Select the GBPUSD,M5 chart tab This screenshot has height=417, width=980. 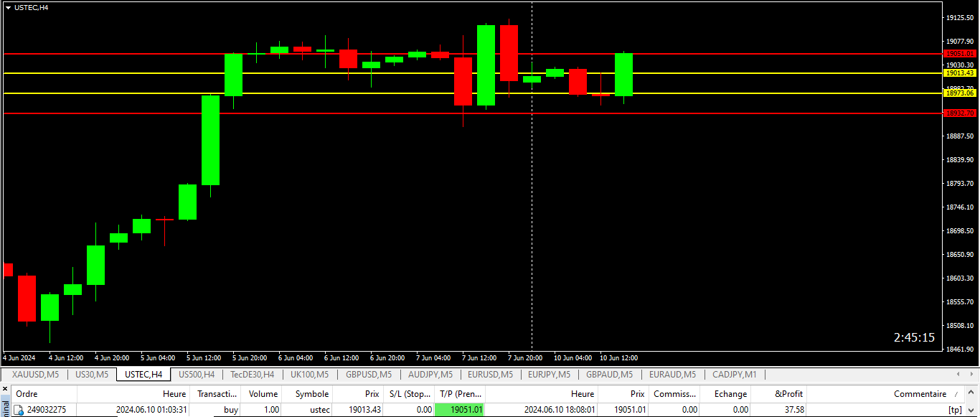368,374
